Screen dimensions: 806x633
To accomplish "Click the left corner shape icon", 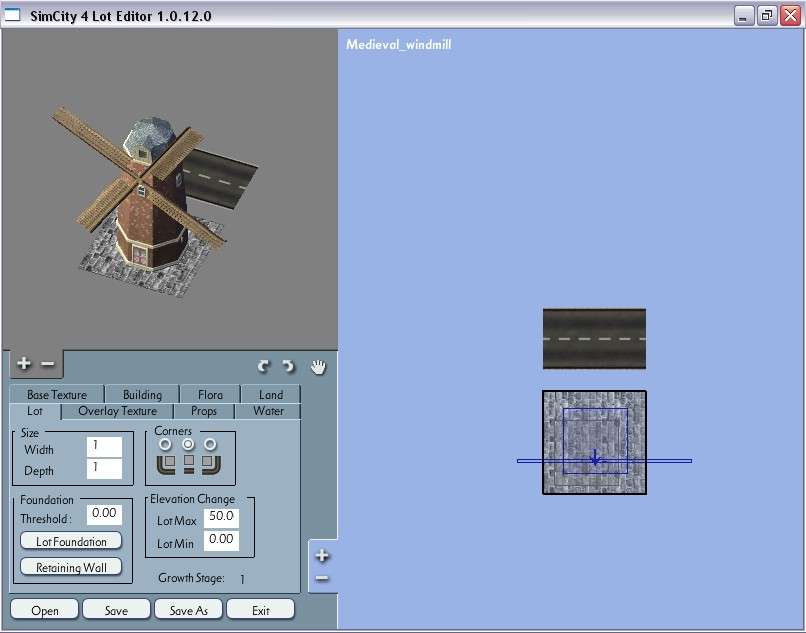I will (166, 463).
